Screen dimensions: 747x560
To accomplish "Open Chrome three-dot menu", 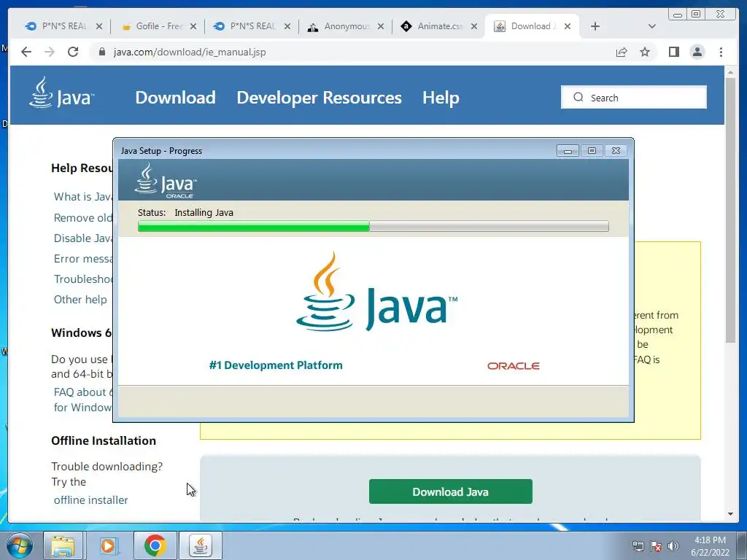I will point(721,52).
